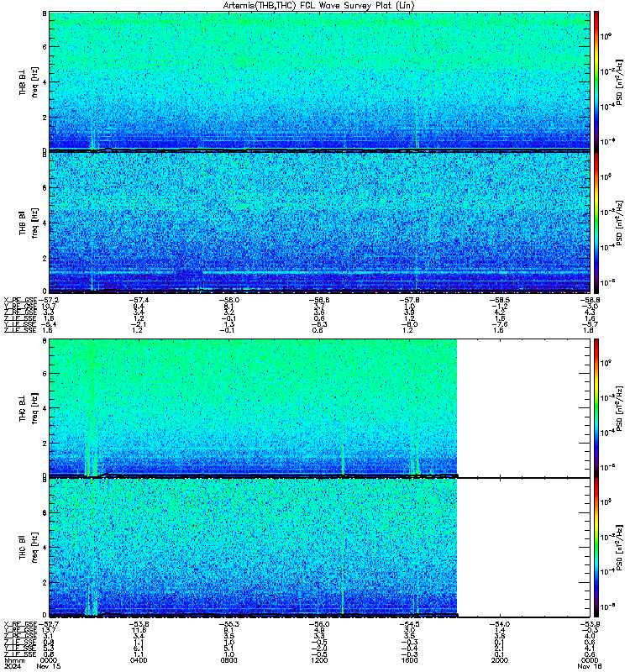630x672 pixels.
Task: Click the 'Nov 16' date label
Action: coord(590,666)
